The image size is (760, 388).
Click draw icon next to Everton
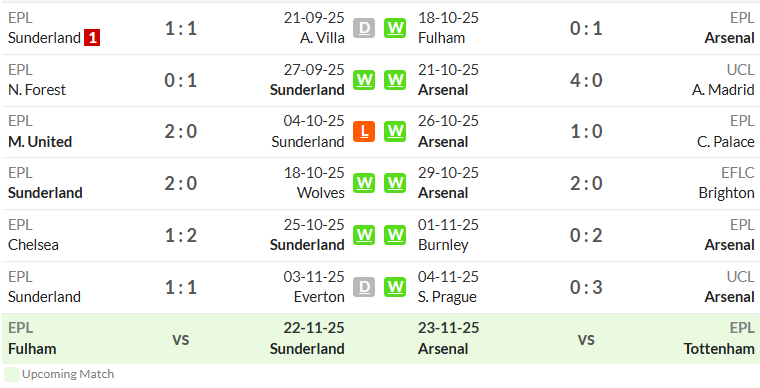click(x=364, y=287)
